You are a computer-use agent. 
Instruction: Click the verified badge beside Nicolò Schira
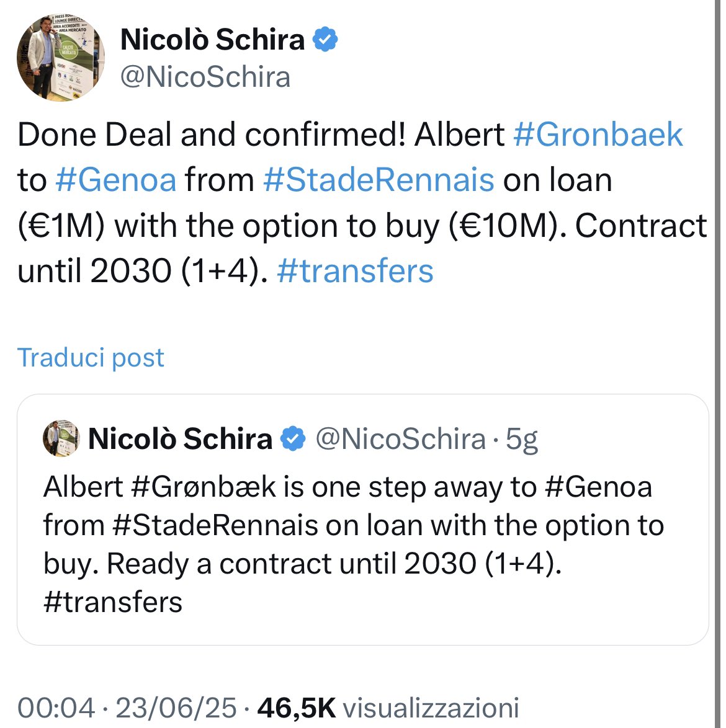(325, 40)
